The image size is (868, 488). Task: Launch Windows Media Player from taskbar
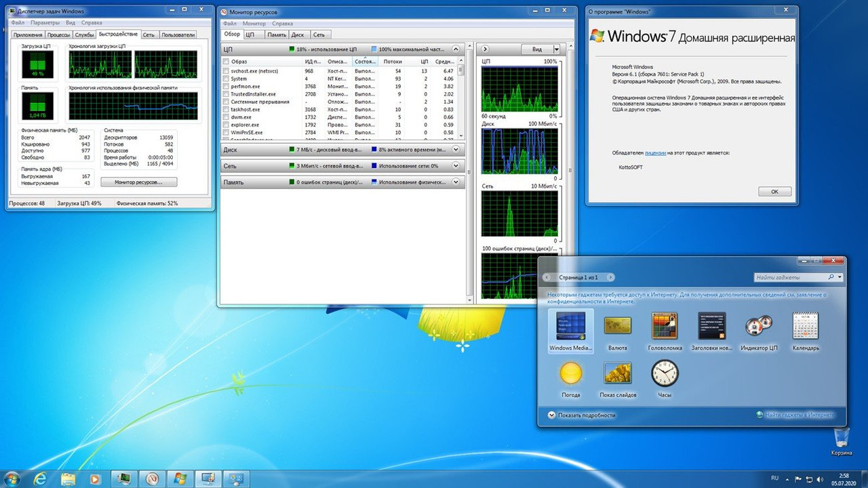tap(96, 479)
